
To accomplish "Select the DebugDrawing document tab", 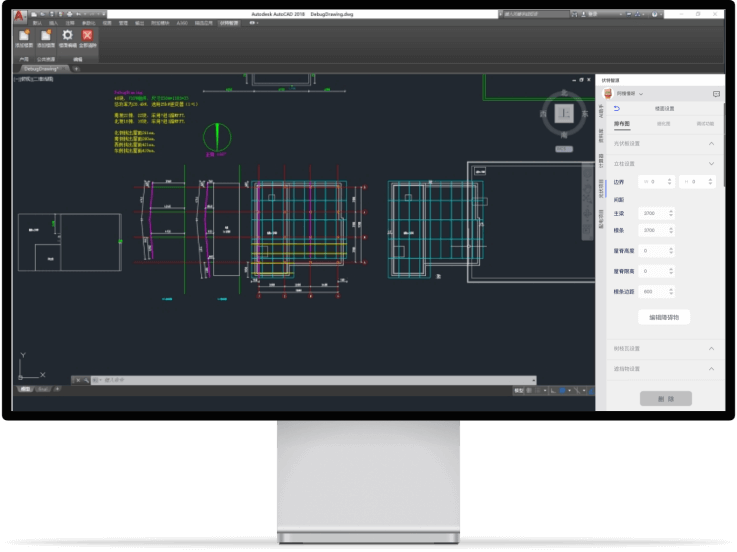I will 40,68.
